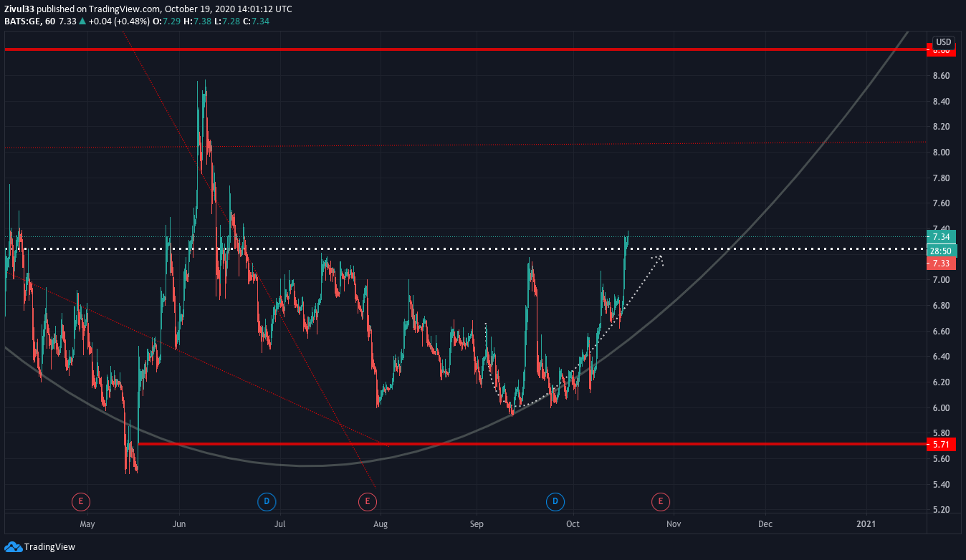
Task: Click the TradingView.com text in header
Action: click(125, 9)
